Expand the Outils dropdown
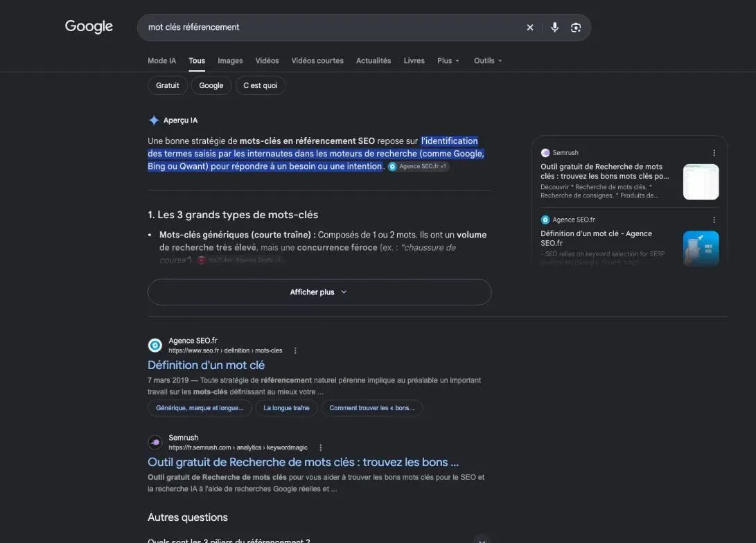Screen dimensions: 756x543 point(487,61)
